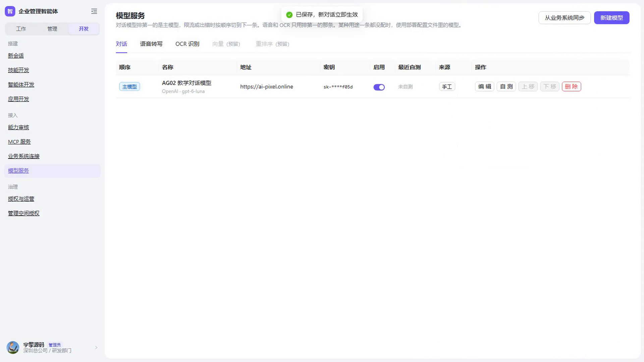Screen dimensions: 644x362
Task: Delete the AG02 model with 删除
Action: click(x=572, y=86)
